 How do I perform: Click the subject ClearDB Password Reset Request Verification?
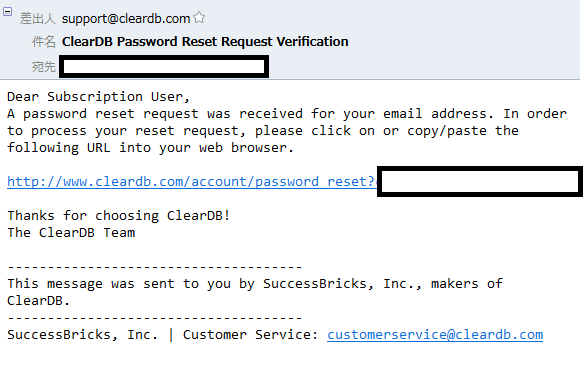(205, 41)
